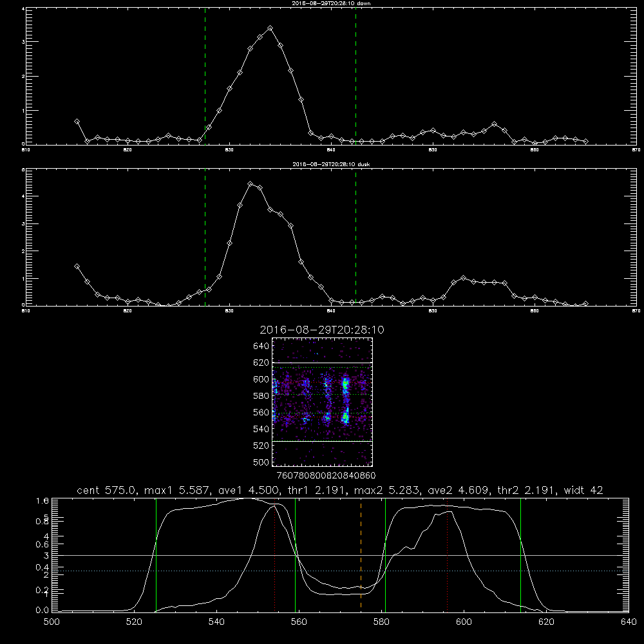Viewport: 644px width, 644px height.
Task: Select the solid white horizontal line at level 3
Action: (x=340, y=555)
